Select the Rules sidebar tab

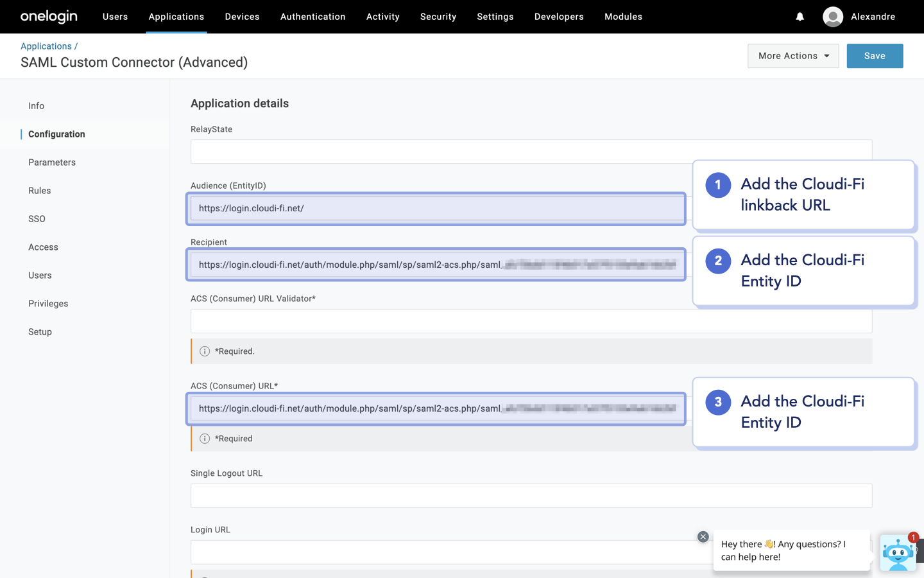point(39,190)
